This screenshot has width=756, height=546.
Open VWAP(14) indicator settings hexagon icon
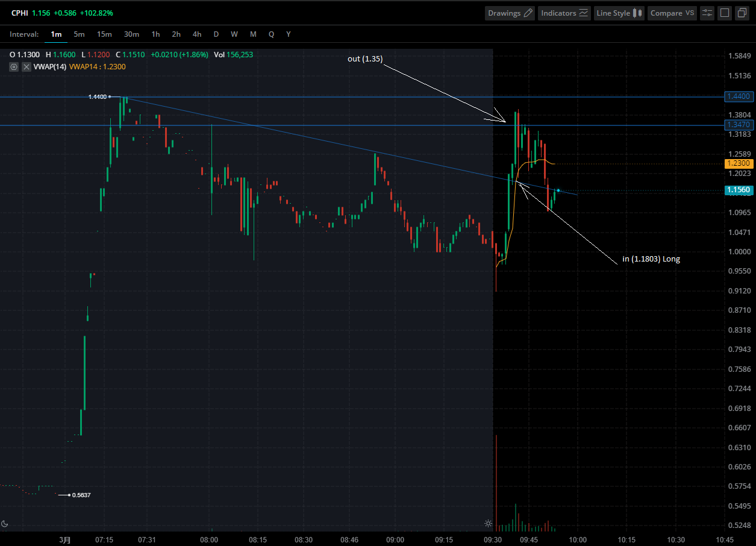point(14,67)
